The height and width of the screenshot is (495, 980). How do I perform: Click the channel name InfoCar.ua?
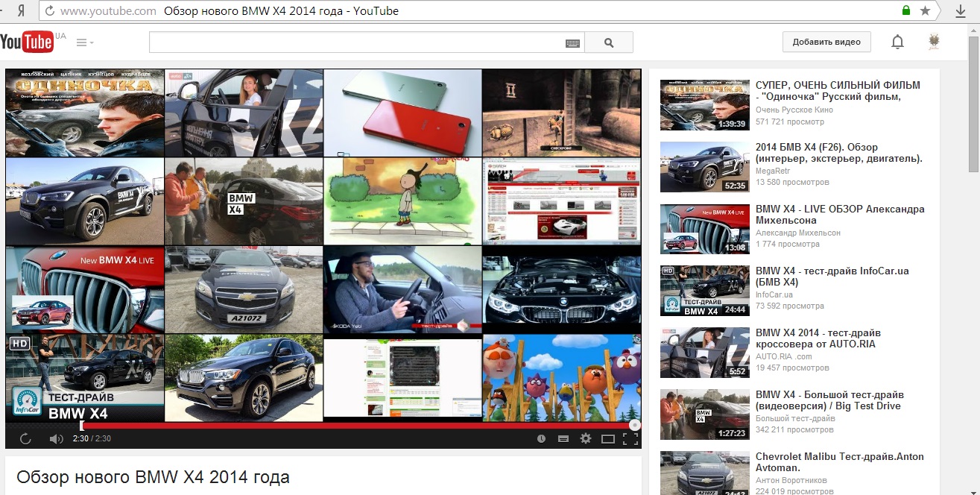coord(774,295)
